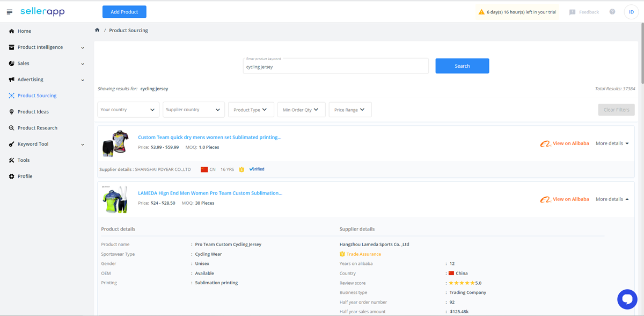Image resolution: width=644 pixels, height=316 pixels.
Task: Click the Profile gear icon
Action: (x=12, y=176)
